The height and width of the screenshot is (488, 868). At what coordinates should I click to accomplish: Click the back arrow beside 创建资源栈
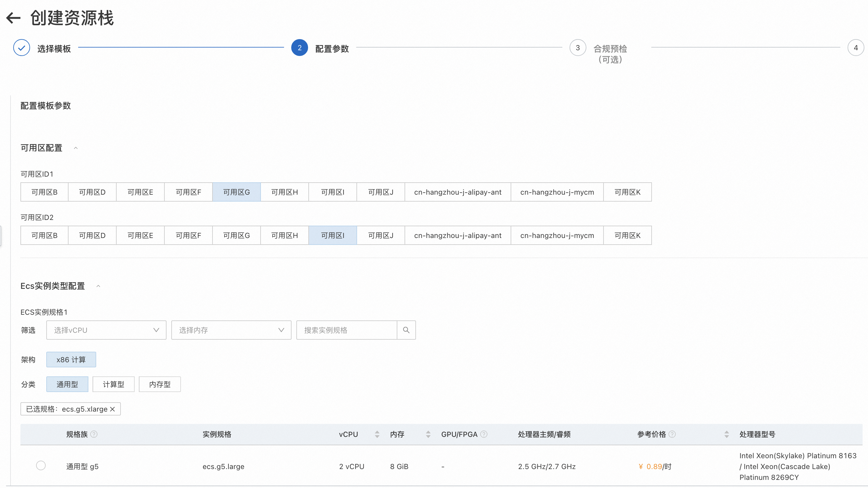(x=14, y=18)
